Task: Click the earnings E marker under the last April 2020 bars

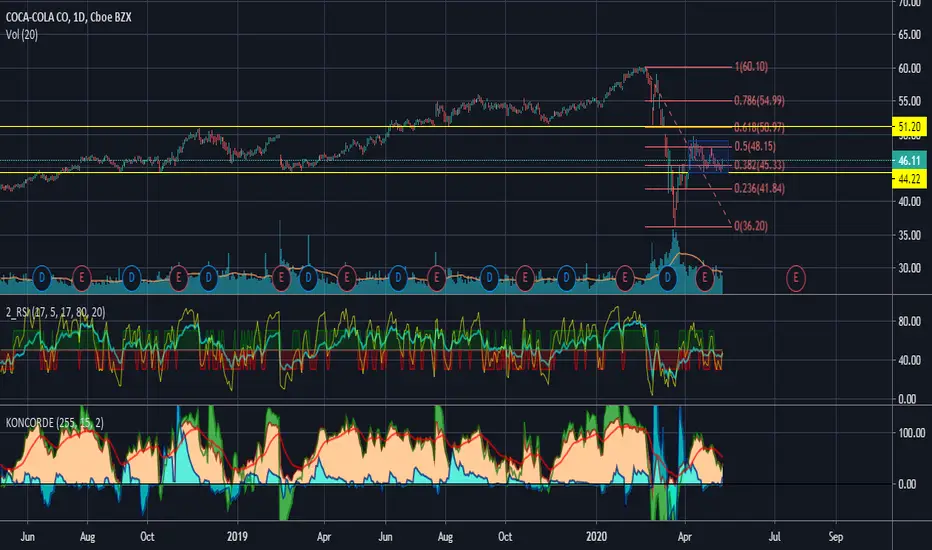Action: click(705, 277)
